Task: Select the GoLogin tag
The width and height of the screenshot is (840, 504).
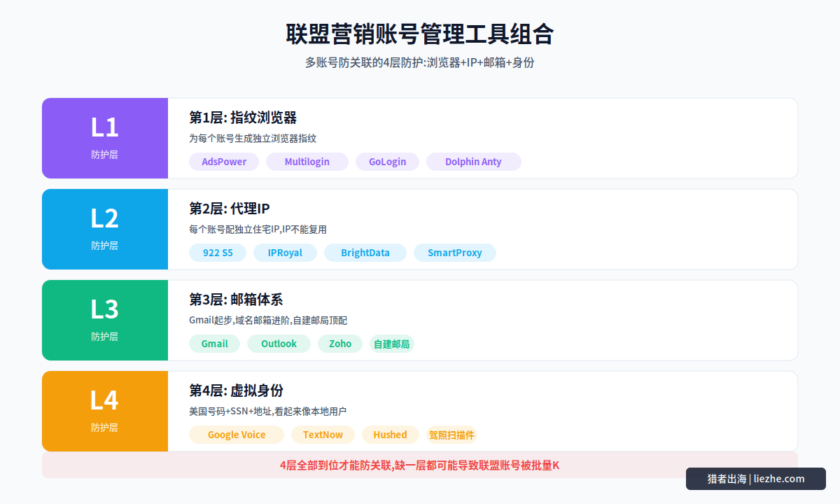Action: pos(387,162)
